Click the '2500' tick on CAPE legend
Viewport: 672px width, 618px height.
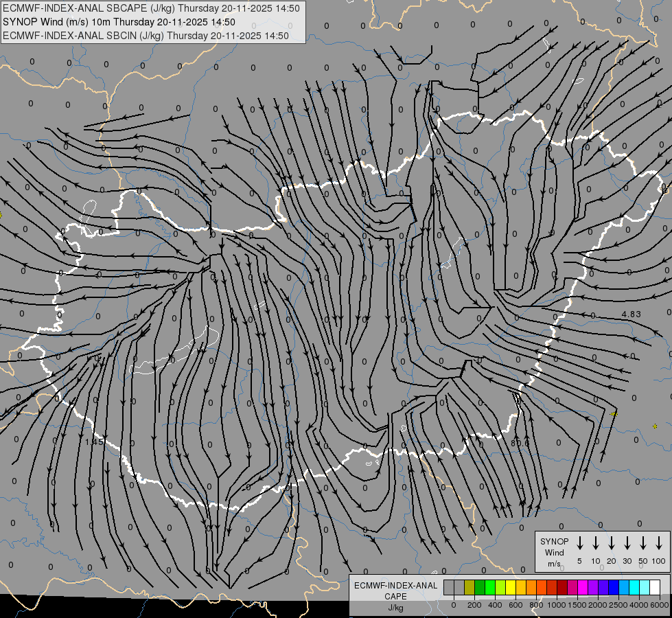pos(618,605)
